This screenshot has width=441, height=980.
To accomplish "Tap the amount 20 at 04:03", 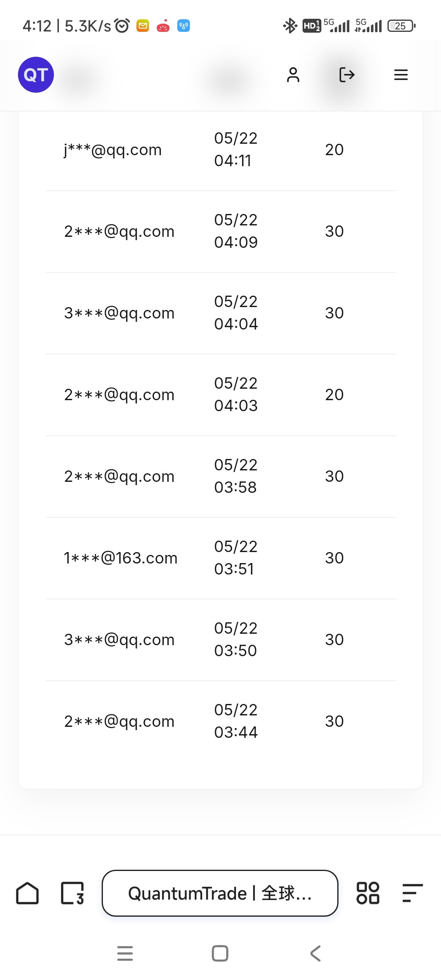I will click(x=334, y=395).
